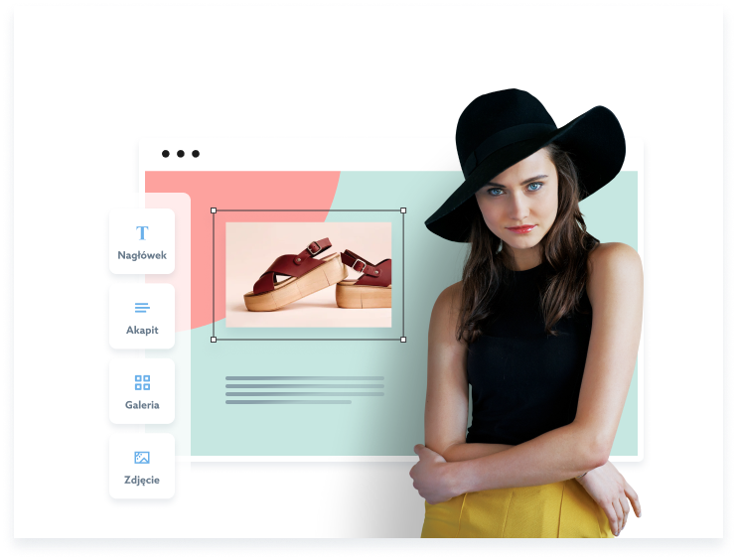This screenshot has height=560, width=737.
Task: Select the Zdjęcie label
Action: tap(142, 481)
